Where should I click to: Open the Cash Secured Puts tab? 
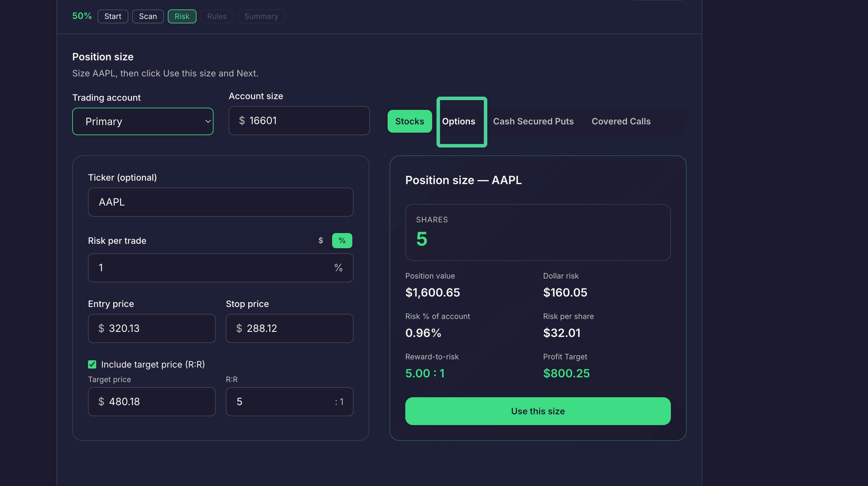click(x=533, y=121)
